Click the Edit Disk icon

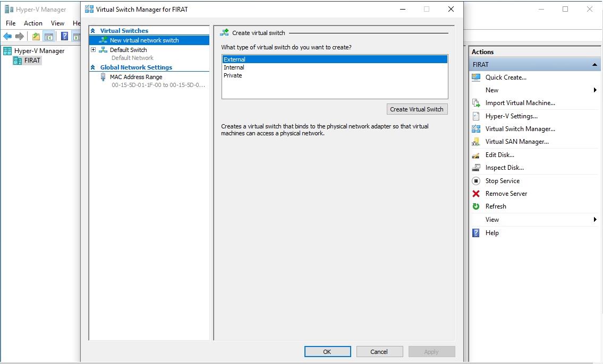pyautogui.click(x=476, y=155)
